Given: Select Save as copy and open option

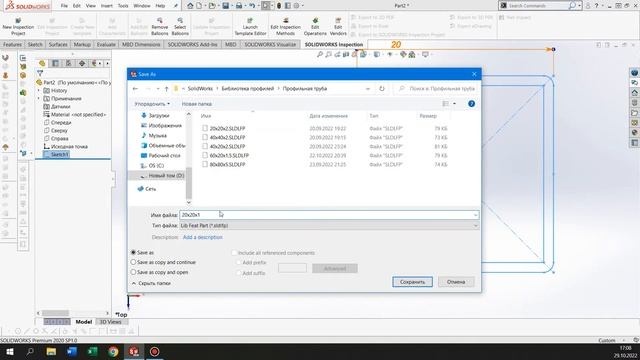Looking at the screenshot, I should (x=133, y=272).
